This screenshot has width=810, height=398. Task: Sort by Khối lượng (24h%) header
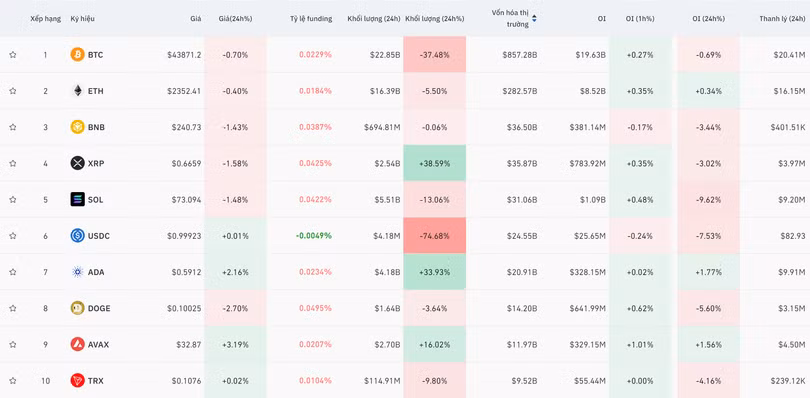[435, 19]
